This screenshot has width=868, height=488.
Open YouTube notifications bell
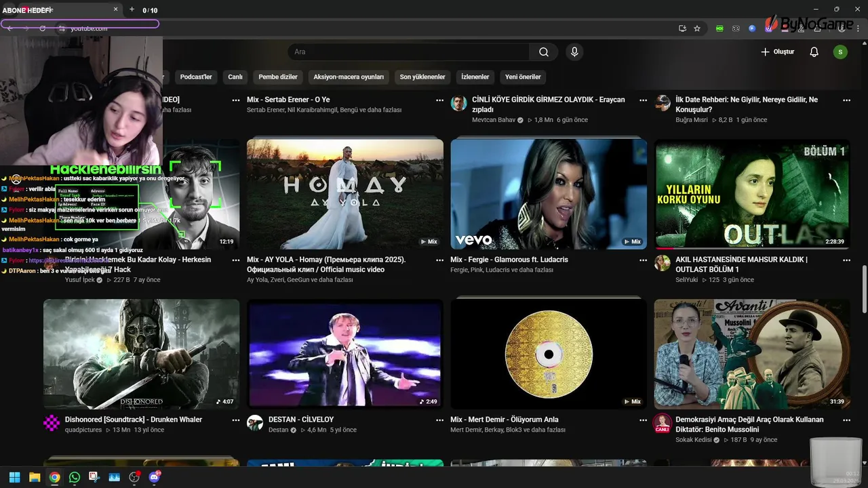pyautogui.click(x=814, y=52)
